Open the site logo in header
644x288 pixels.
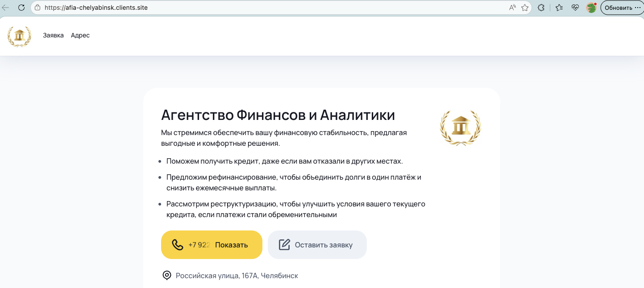(x=19, y=36)
